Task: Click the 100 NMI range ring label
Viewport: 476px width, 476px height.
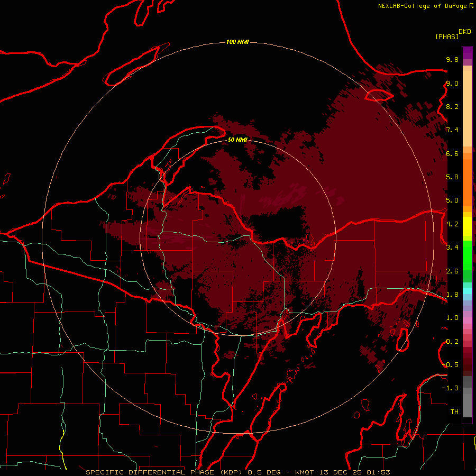Action: pos(237,42)
